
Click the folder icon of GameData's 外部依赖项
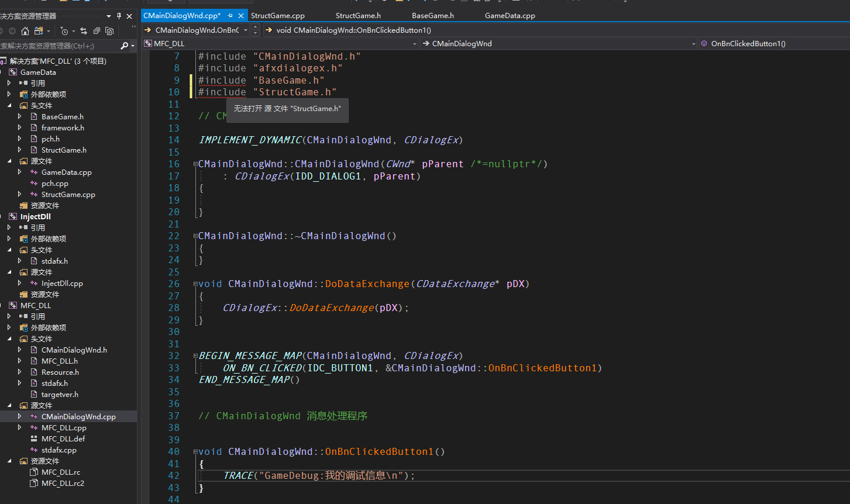coord(23,95)
